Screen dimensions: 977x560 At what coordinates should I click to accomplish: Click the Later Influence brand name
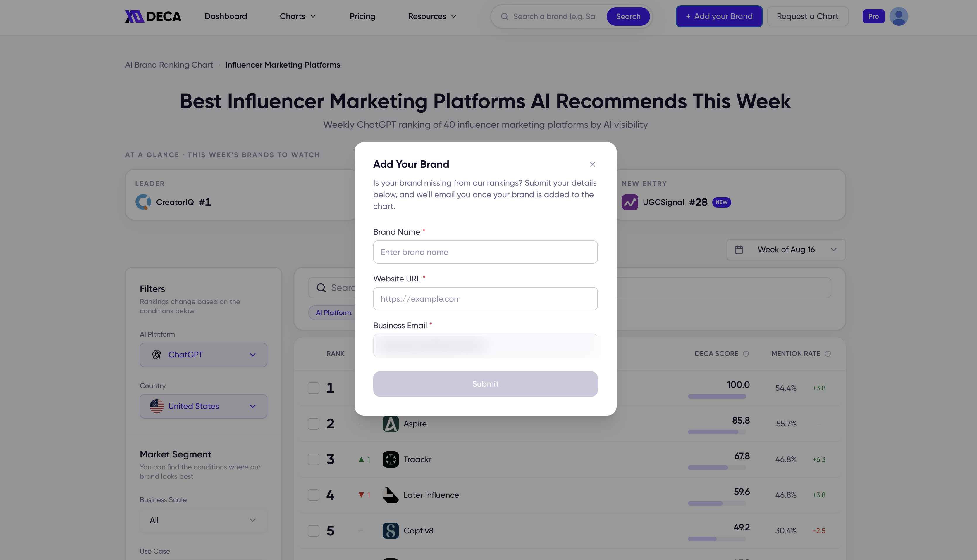point(431,495)
